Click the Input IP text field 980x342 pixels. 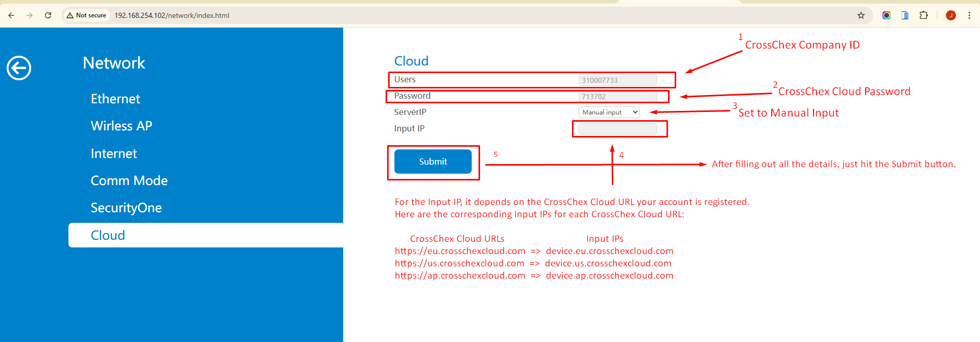(x=617, y=129)
